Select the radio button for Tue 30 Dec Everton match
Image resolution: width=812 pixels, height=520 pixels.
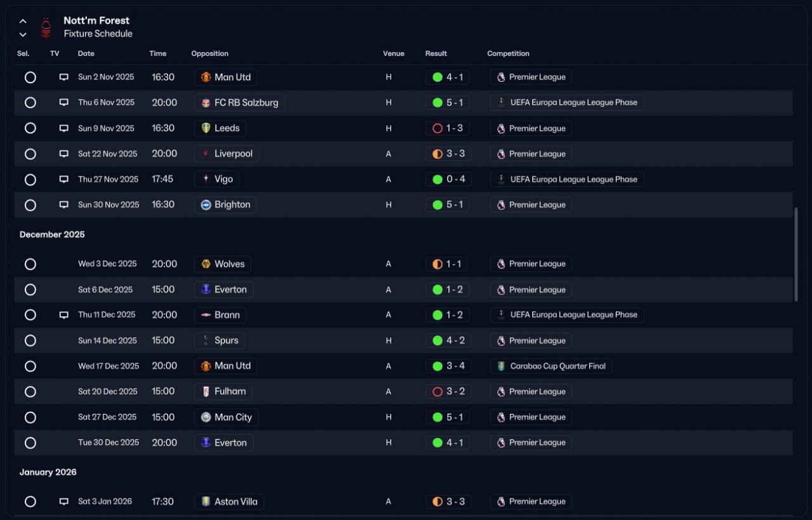[30, 443]
